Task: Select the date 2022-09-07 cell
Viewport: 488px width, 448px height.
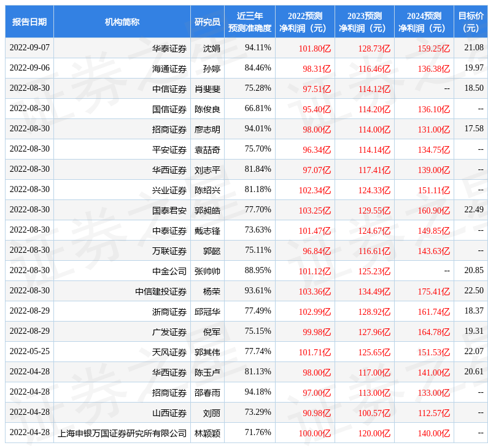Action: click(x=29, y=48)
